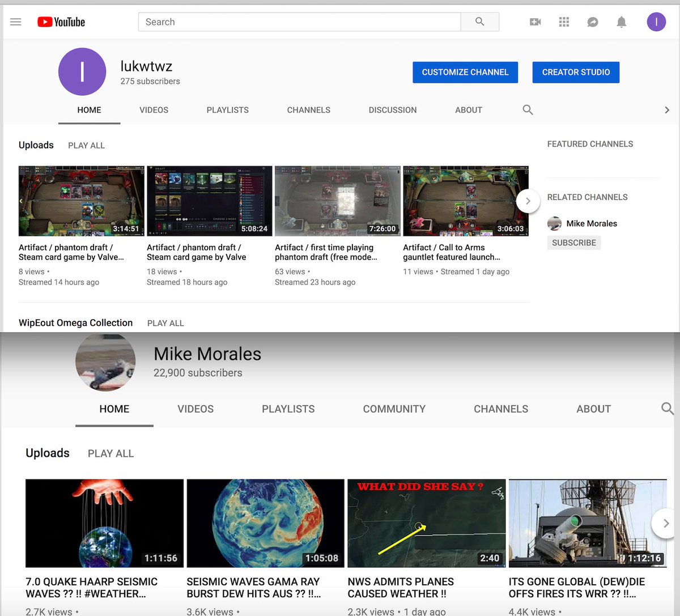Select Mike Morales Home tab

click(114, 409)
